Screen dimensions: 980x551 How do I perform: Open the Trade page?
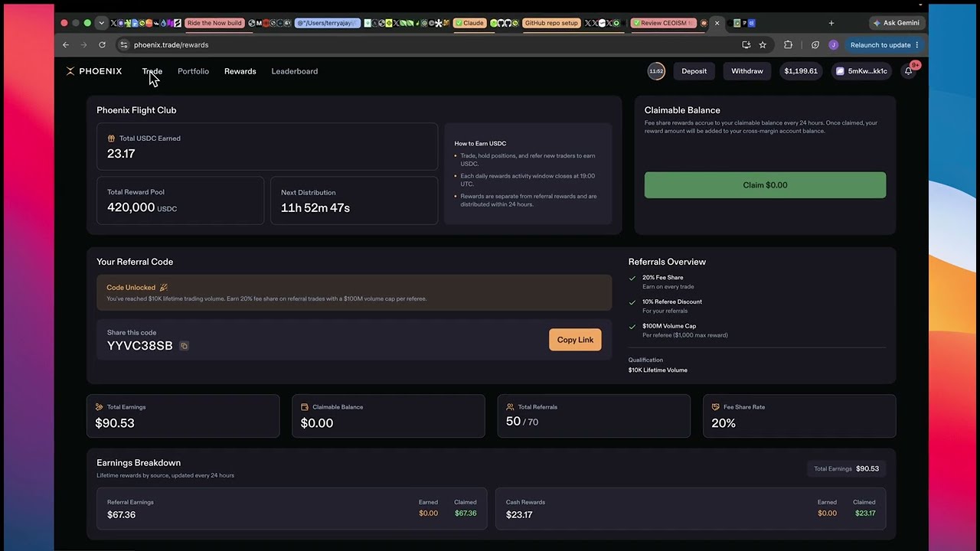(152, 71)
